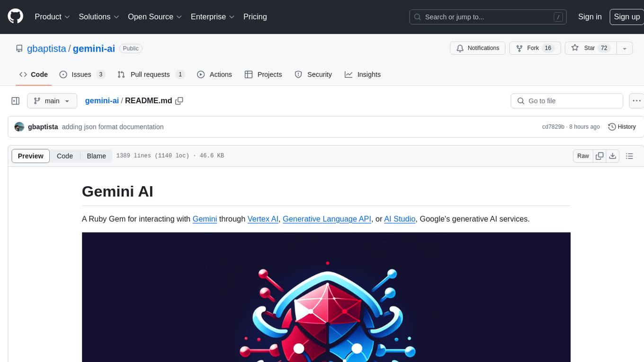The image size is (644, 362).
Task: Star the repository
Action: coord(590,48)
